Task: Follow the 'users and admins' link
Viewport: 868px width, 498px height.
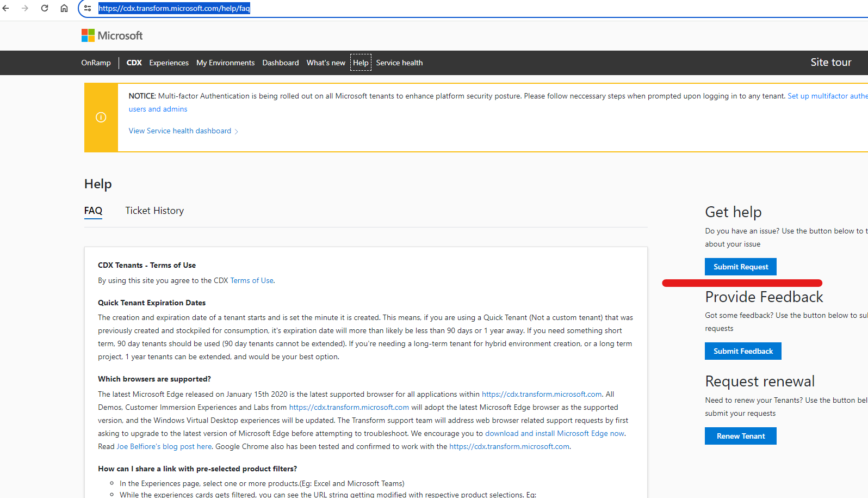Action: 158,109
